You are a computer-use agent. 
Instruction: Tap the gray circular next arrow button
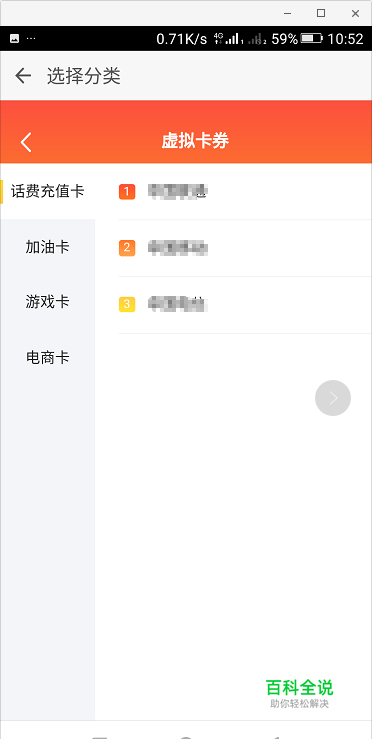click(333, 398)
